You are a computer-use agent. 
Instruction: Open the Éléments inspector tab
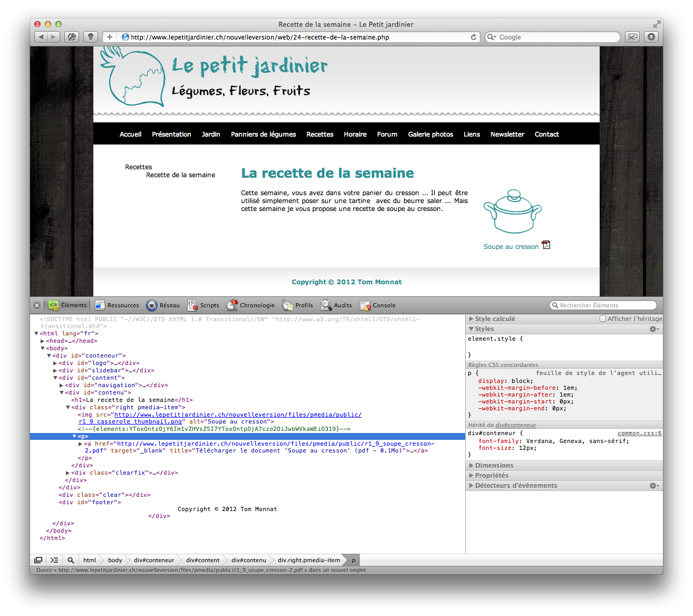coord(68,305)
